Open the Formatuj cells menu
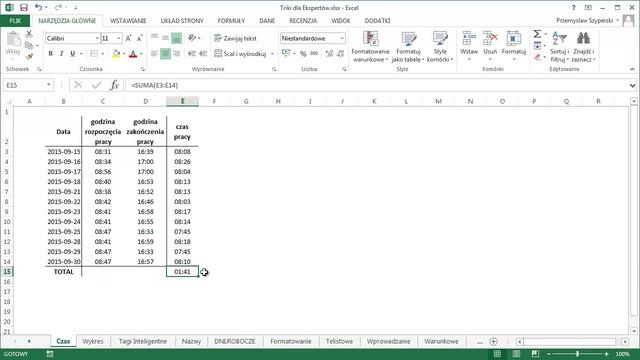The height and width of the screenshot is (360, 640). pos(513,46)
